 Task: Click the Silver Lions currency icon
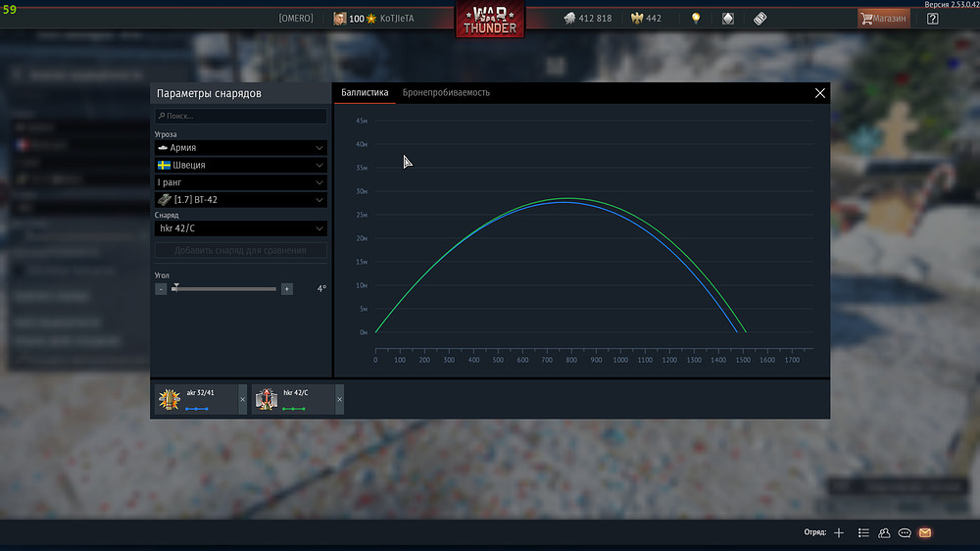570,19
